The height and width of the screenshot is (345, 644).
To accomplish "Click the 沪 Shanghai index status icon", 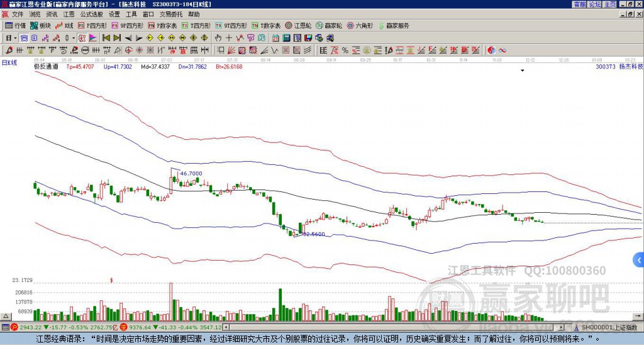I will (14, 327).
